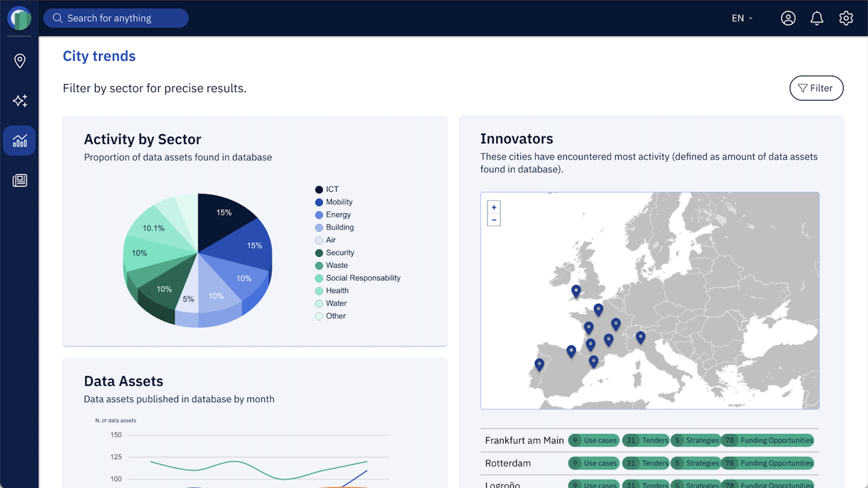Select the city trends chart sidebar icon

coord(19,141)
